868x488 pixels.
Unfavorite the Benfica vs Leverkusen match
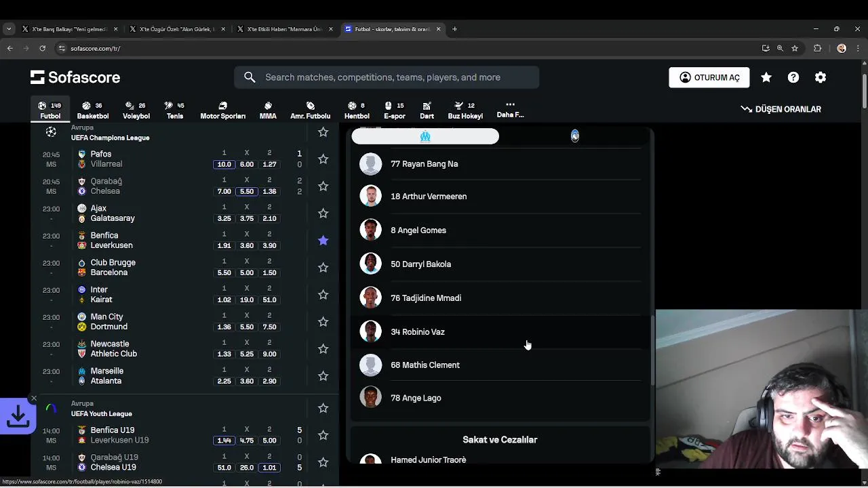[323, 241]
